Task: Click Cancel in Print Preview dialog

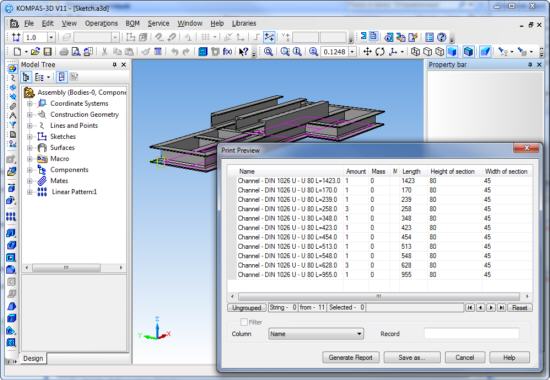Action: pyautogui.click(x=465, y=358)
